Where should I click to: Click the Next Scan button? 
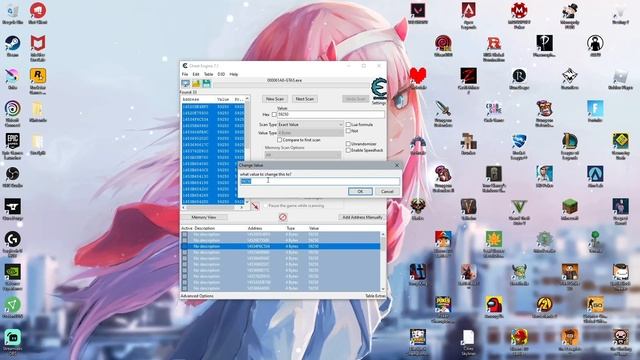304,99
